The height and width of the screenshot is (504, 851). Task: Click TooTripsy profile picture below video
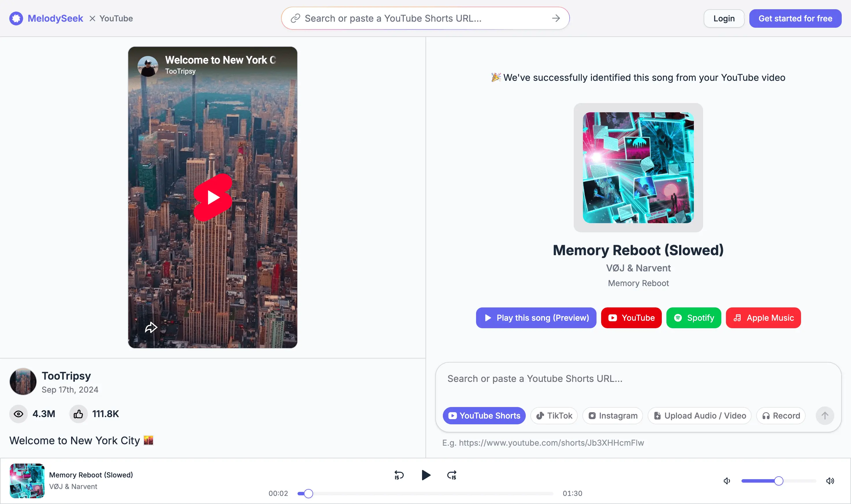coord(23,381)
